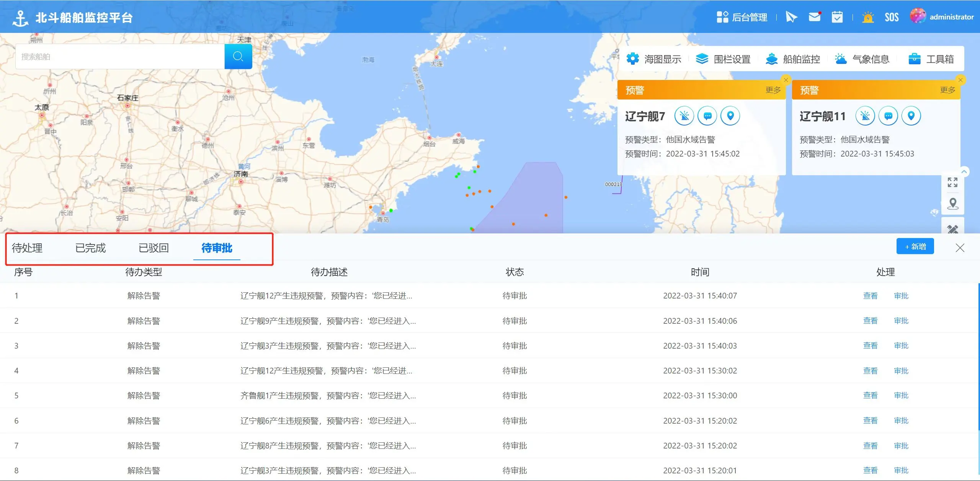Close the todo list panel
980x481 pixels.
960,248
